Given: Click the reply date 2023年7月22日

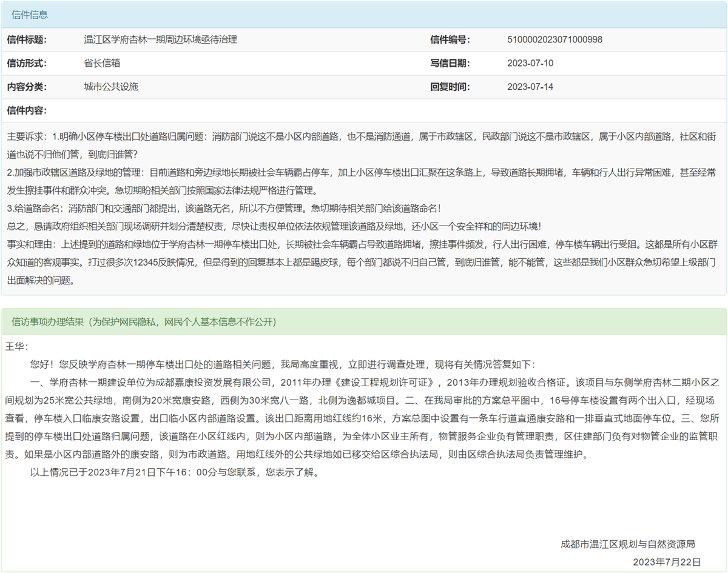Looking at the screenshot, I should point(667,562).
